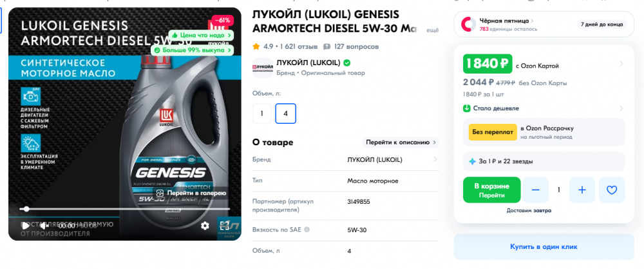Go to description via 'Перейти к описанию'
Image resolution: width=644 pixels, height=269 pixels.
(x=400, y=143)
